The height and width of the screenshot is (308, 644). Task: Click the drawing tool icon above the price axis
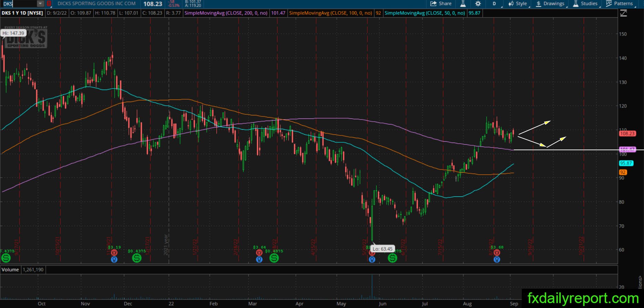[623, 13]
